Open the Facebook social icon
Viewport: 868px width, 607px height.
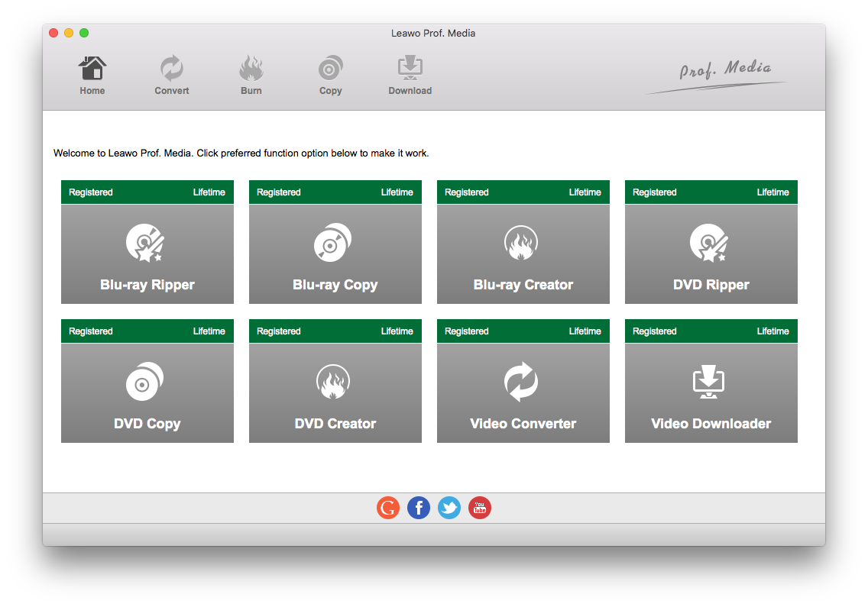tap(419, 508)
